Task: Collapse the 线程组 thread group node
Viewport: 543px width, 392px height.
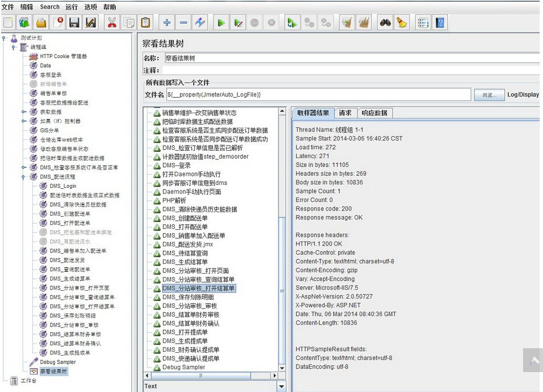Action: [x=14, y=47]
